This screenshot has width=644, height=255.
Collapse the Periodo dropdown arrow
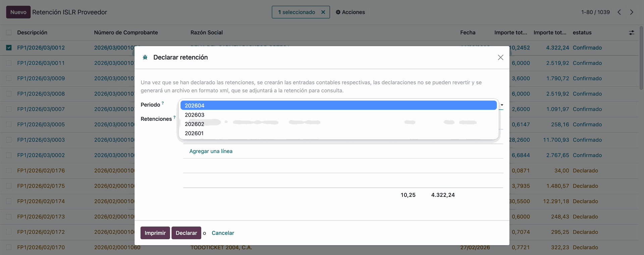pos(502,105)
